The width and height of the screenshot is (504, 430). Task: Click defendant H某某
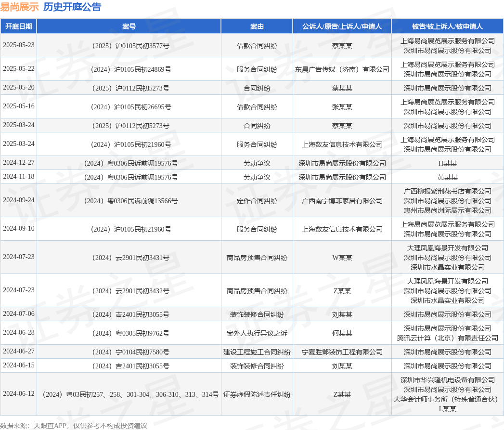tap(447, 163)
